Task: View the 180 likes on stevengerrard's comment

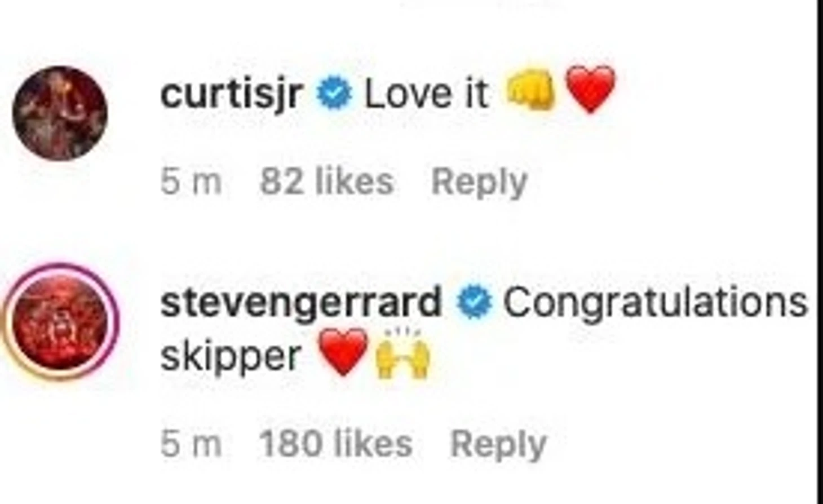Action: (336, 444)
